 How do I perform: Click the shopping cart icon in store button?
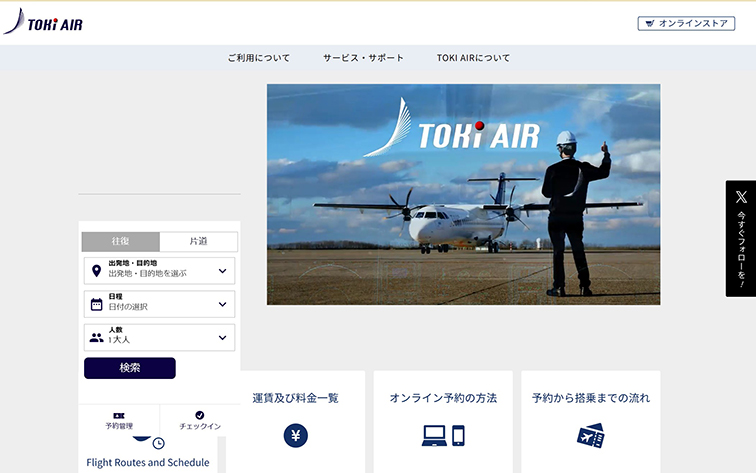[650, 23]
